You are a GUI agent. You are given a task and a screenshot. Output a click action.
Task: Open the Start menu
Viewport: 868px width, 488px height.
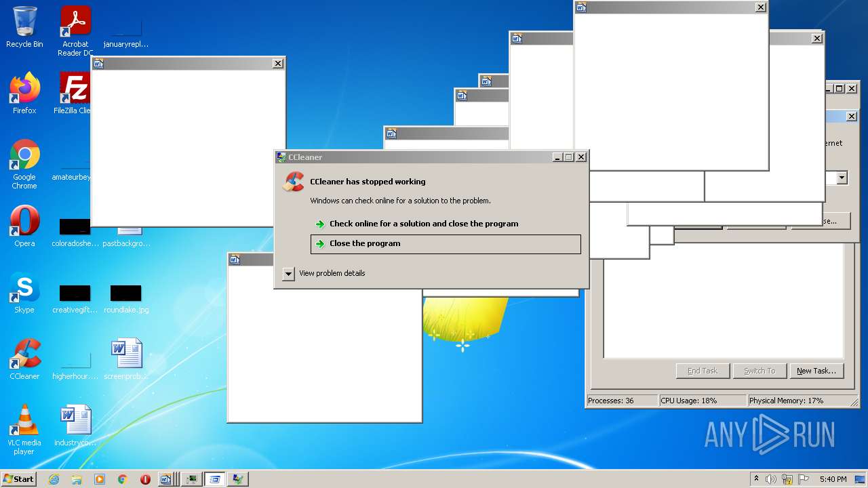[x=18, y=479]
